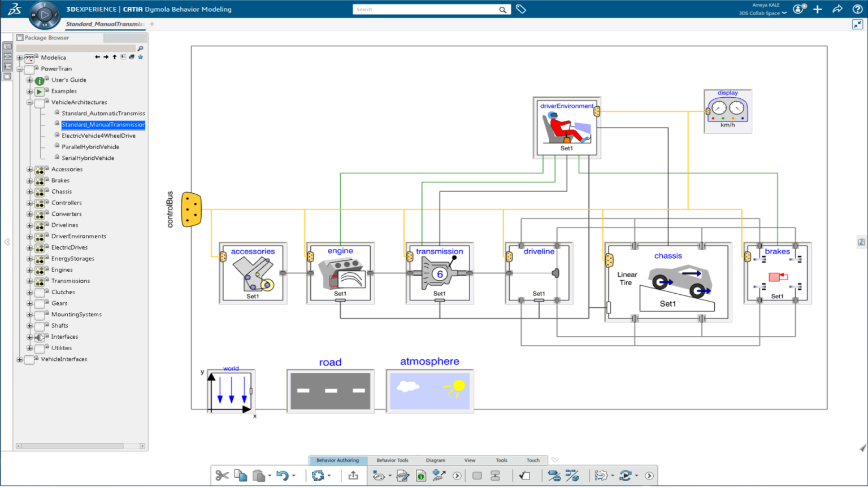
Task: Click the help question mark icon
Action: [857, 9]
